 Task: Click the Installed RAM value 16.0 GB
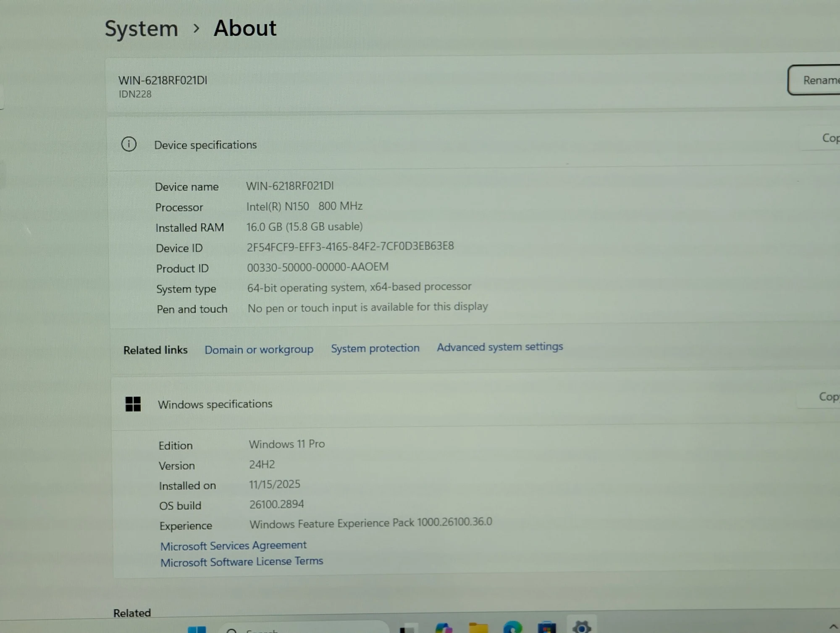(304, 227)
